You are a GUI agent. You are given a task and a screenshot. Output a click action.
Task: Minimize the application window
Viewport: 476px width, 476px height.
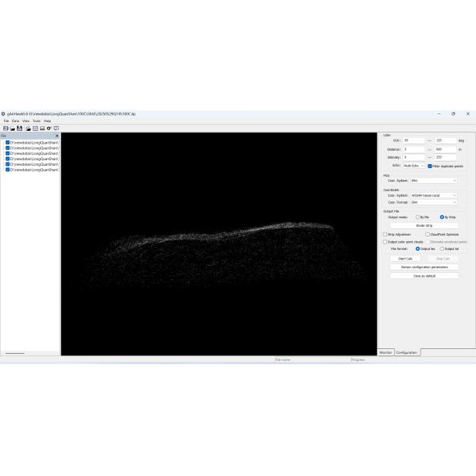[440, 113]
